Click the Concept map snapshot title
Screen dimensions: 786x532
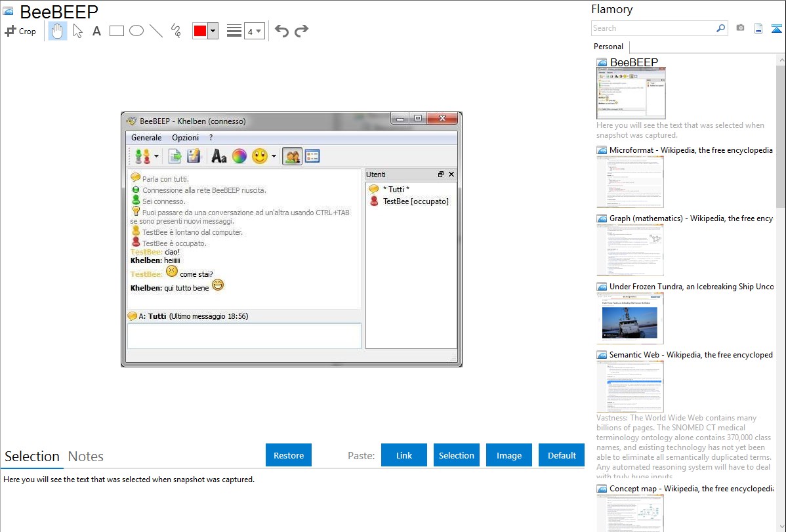tap(692, 488)
